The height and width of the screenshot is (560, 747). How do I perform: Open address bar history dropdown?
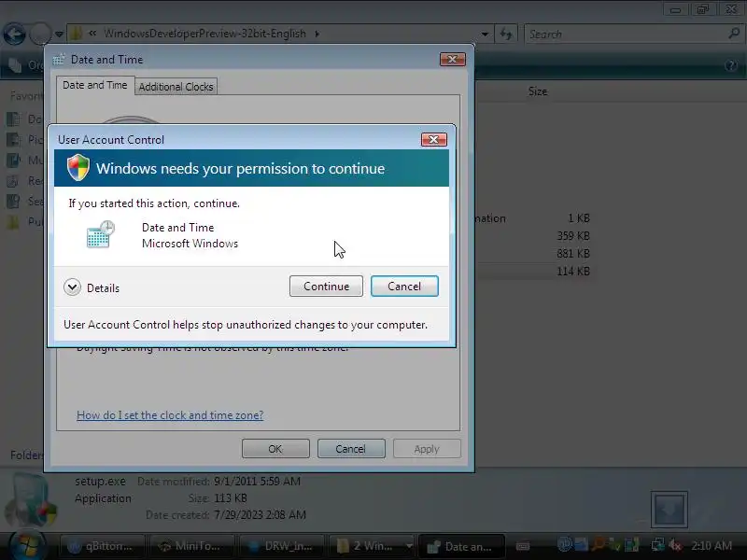(485, 35)
